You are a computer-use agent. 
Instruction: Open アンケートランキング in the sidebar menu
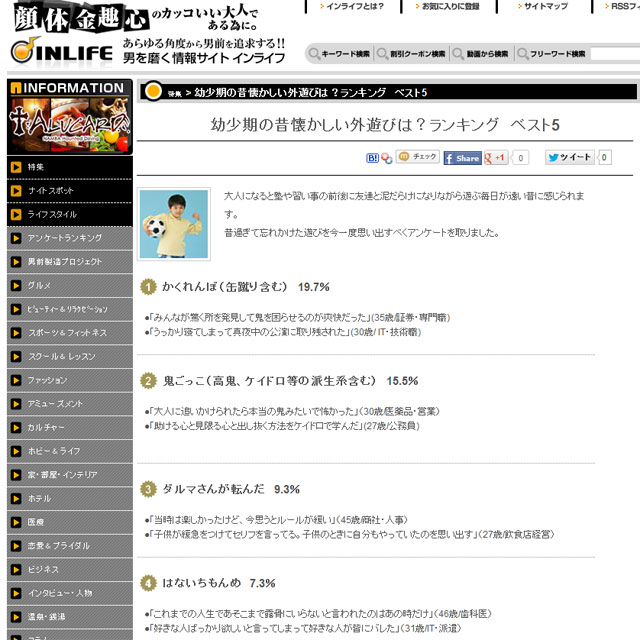(68, 238)
